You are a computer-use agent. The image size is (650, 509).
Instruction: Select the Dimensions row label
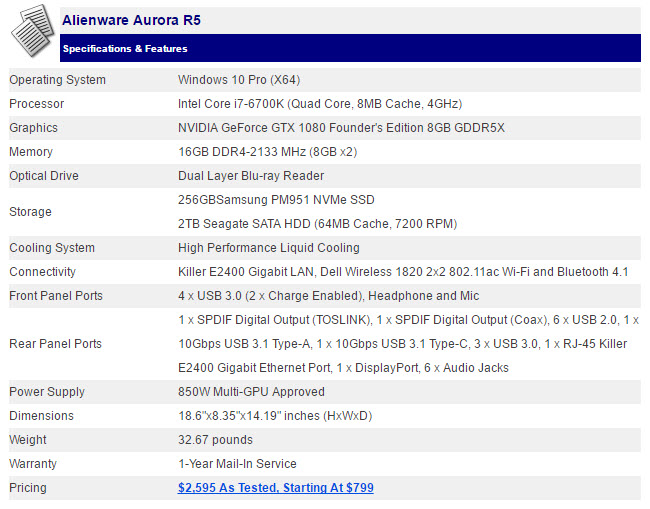coord(41,416)
